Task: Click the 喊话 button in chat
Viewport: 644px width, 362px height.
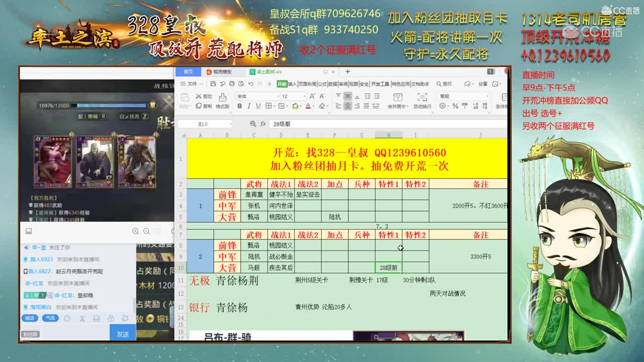Action: [x=30, y=318]
